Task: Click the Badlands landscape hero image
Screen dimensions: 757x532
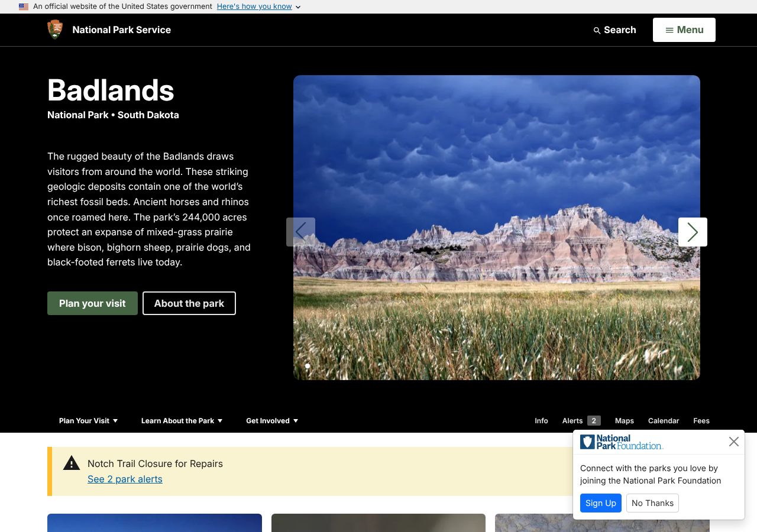Action: [x=497, y=228]
